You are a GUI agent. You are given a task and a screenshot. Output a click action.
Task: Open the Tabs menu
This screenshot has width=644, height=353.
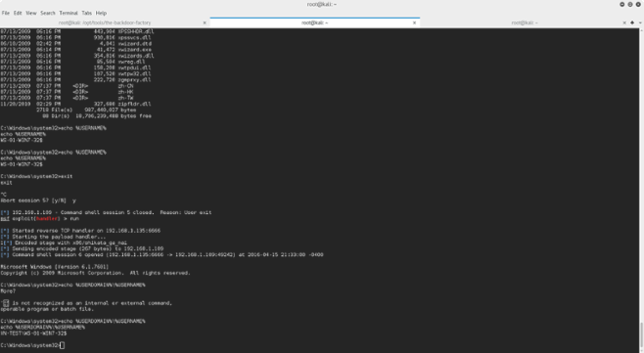coord(87,13)
